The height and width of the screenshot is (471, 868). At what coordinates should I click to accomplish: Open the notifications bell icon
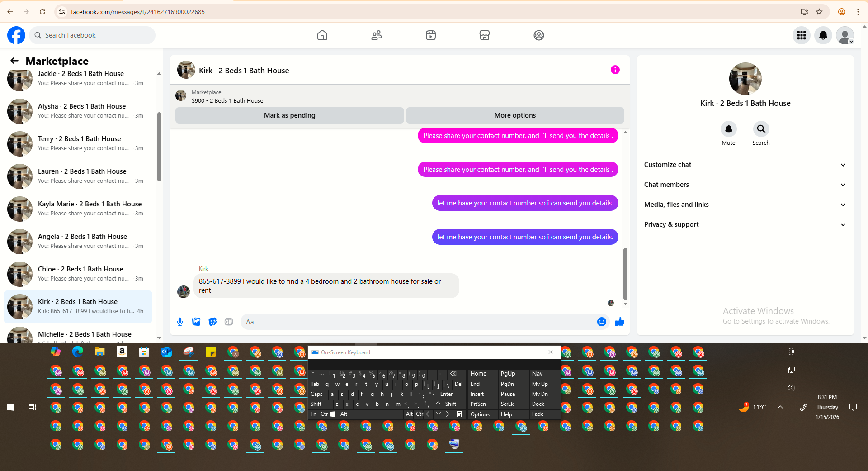coord(823,35)
